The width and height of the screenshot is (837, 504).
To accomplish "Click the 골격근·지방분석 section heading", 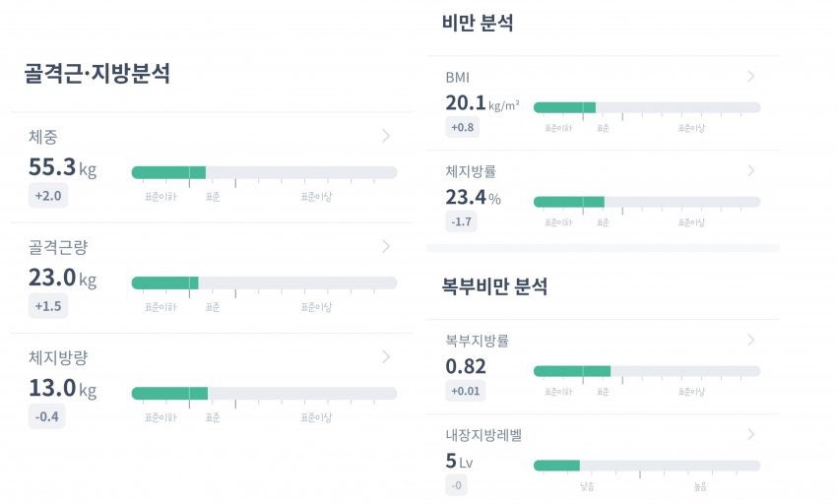I will coord(97,74).
